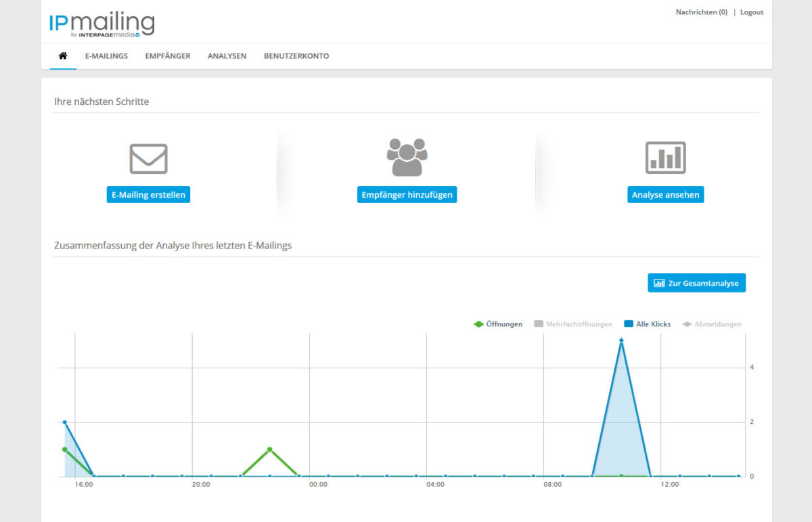
Task: Open the EMPFÄNGER menu
Action: 168,56
